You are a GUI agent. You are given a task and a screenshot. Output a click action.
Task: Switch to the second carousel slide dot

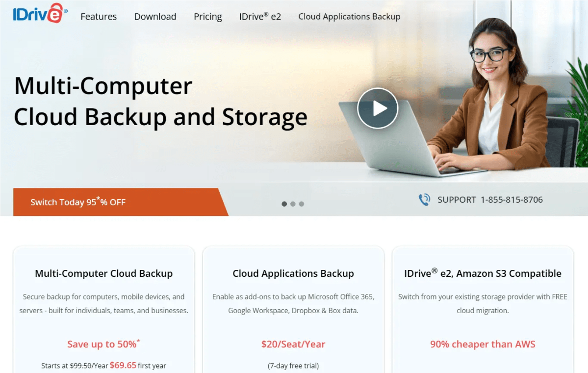click(293, 204)
